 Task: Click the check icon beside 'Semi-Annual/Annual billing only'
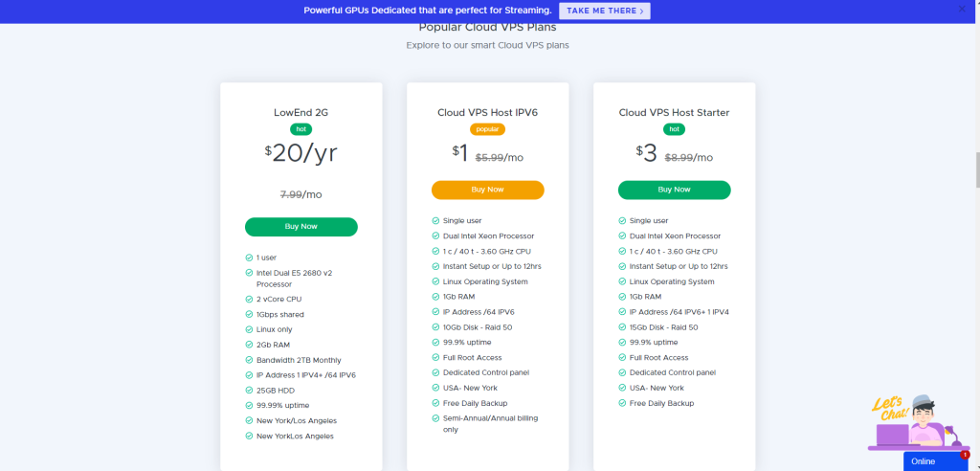(435, 418)
